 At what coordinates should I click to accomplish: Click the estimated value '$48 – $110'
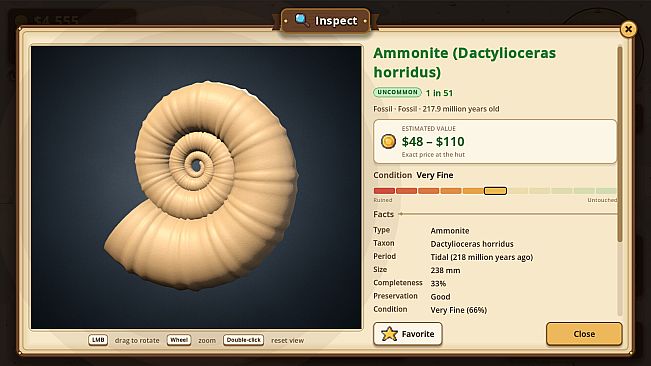tap(433, 142)
